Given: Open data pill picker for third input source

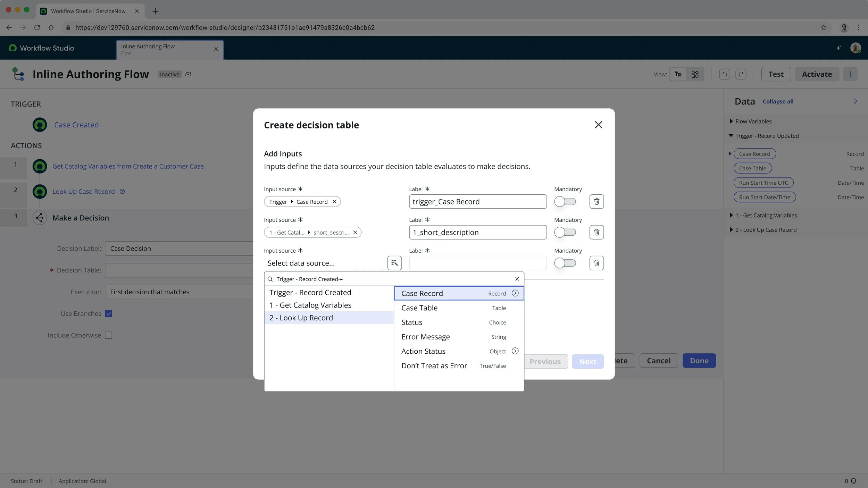Looking at the screenshot, I should click(394, 263).
